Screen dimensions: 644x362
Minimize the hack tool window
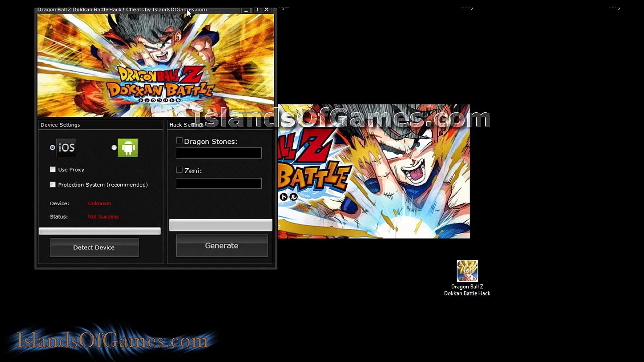click(x=246, y=10)
